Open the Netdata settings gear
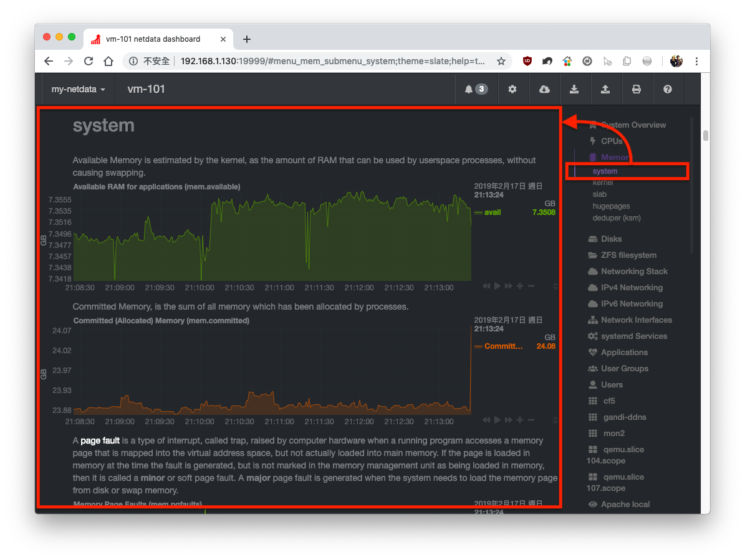 [512, 89]
